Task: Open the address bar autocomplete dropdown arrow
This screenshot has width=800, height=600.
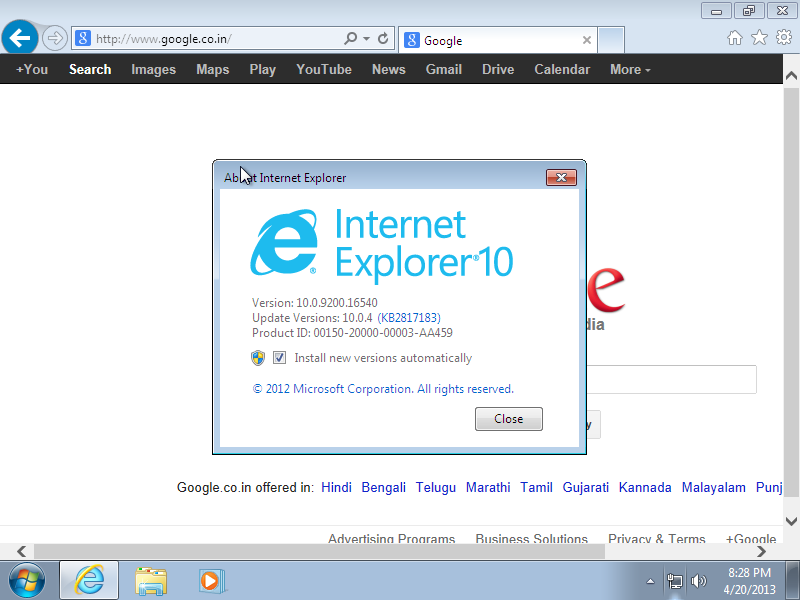Action: click(x=366, y=38)
